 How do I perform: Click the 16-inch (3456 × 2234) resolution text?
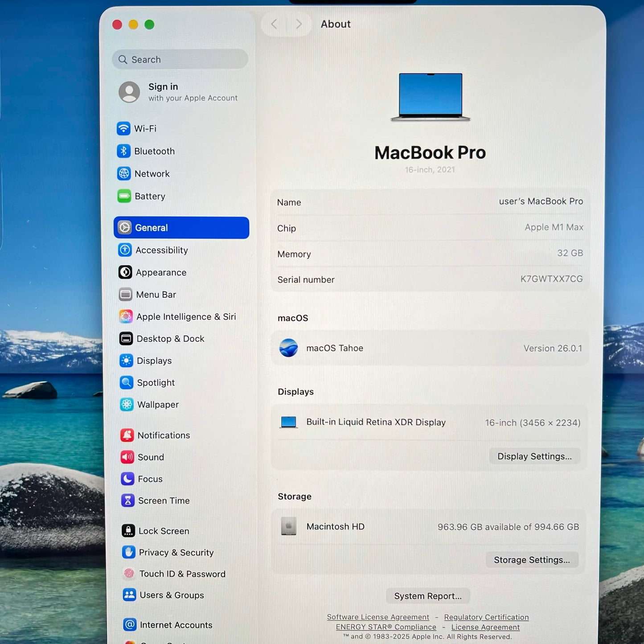click(x=533, y=422)
